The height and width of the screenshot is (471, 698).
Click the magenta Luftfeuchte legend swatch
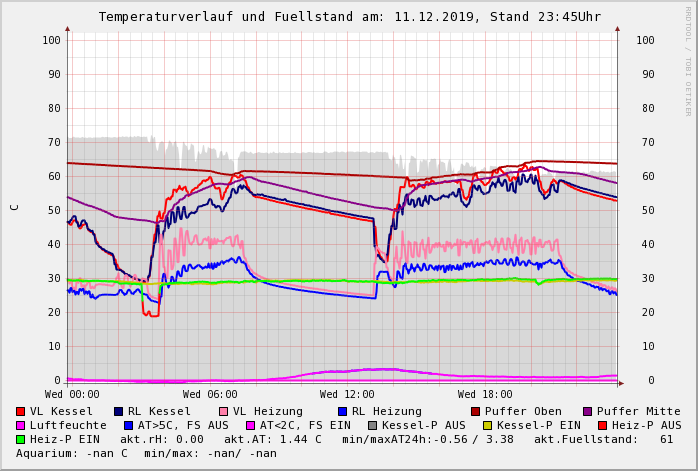pos(20,425)
